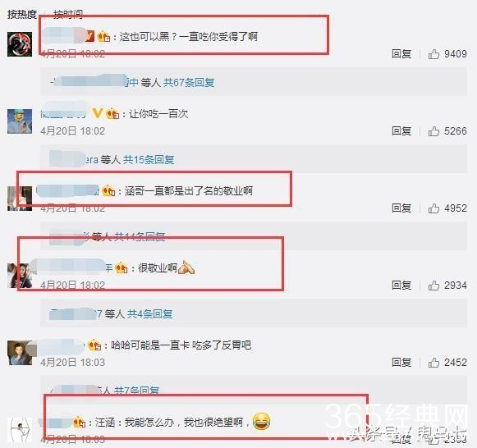Like the comment with 2452 likes
477x448 pixels.
coord(433,363)
